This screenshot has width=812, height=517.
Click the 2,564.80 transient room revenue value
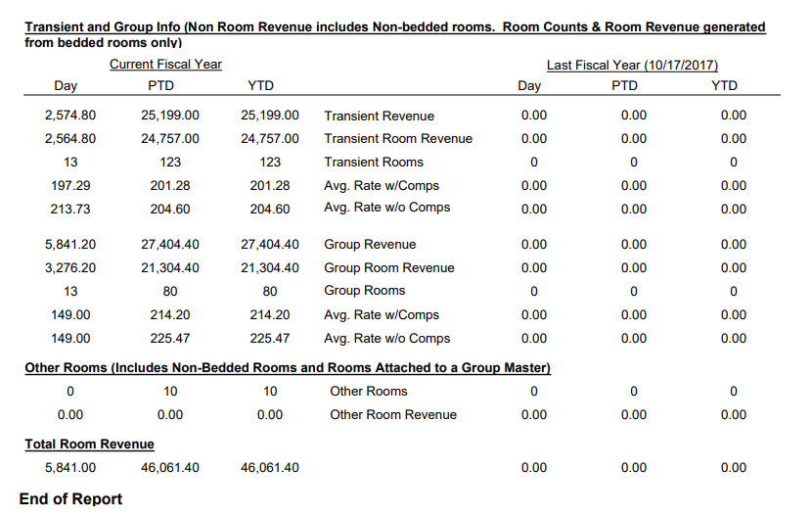click(x=70, y=139)
